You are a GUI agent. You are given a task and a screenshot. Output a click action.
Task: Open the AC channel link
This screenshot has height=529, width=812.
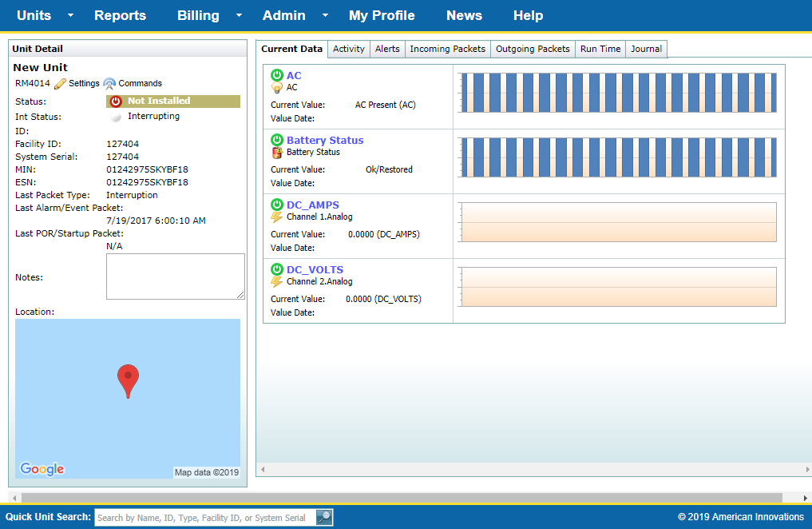coord(294,75)
